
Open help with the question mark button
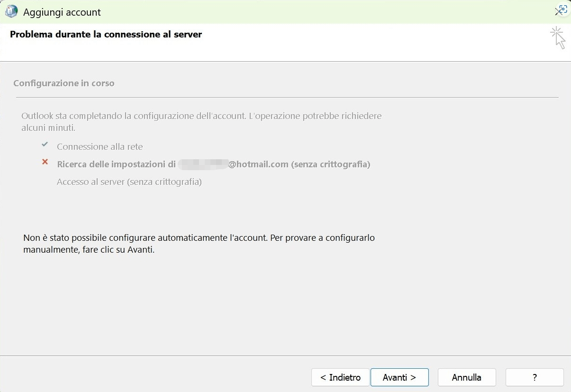pyautogui.click(x=535, y=377)
